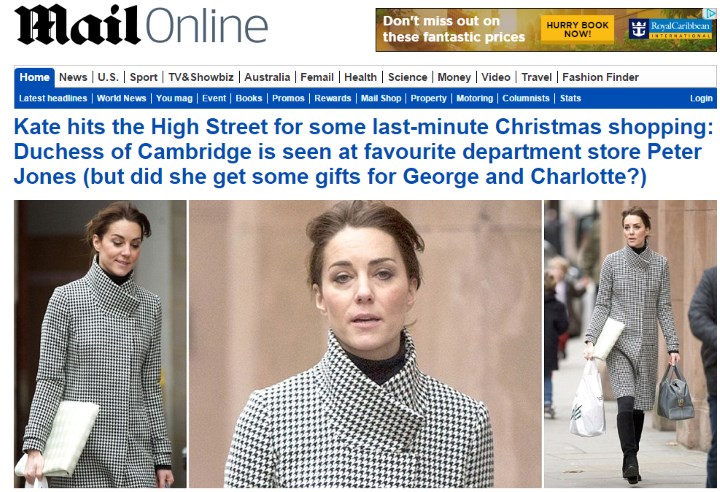The width and height of the screenshot is (720, 492).
Task: Open Fashion Finder section
Action: pyautogui.click(x=600, y=77)
